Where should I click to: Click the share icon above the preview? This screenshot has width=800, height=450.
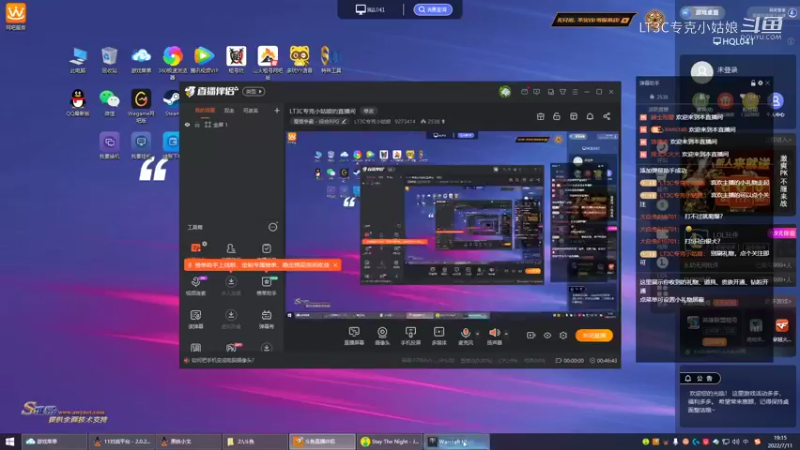607,116
